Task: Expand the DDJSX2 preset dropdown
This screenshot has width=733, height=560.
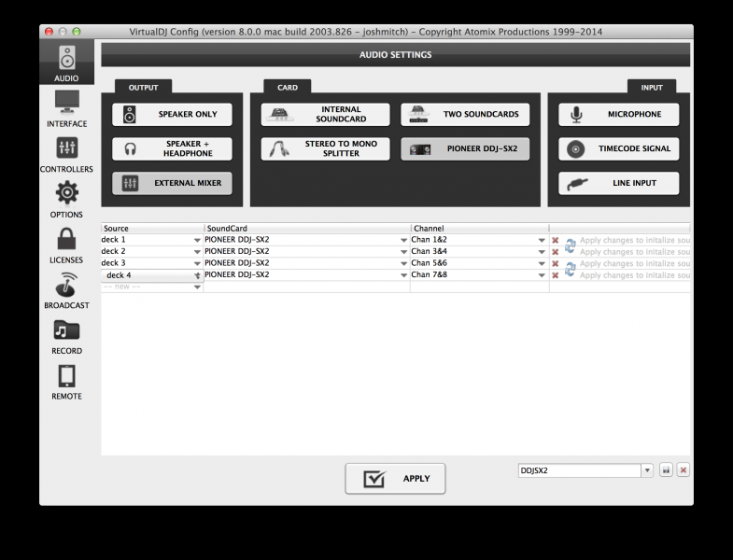Action: coord(646,470)
